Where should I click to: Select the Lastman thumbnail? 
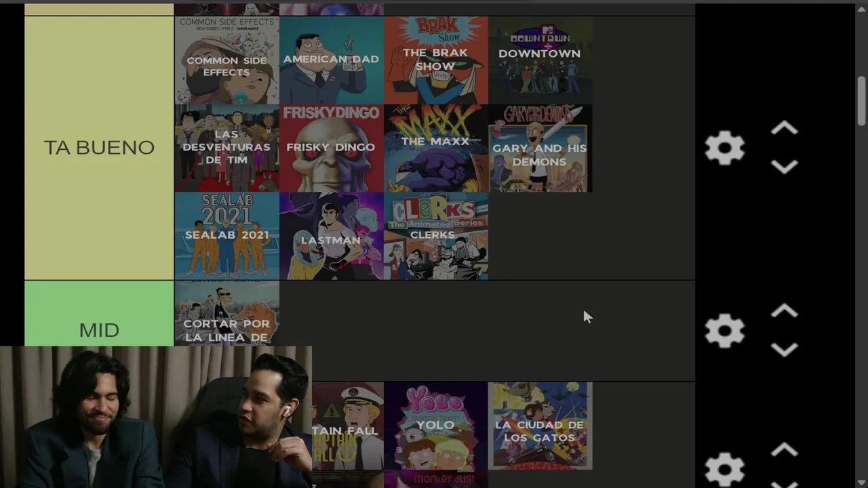tap(332, 236)
